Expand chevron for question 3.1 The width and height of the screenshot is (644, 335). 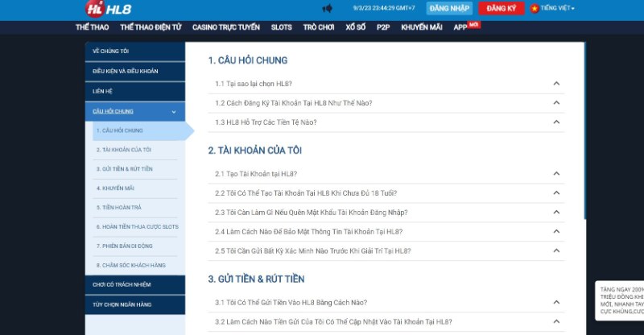coord(556,302)
